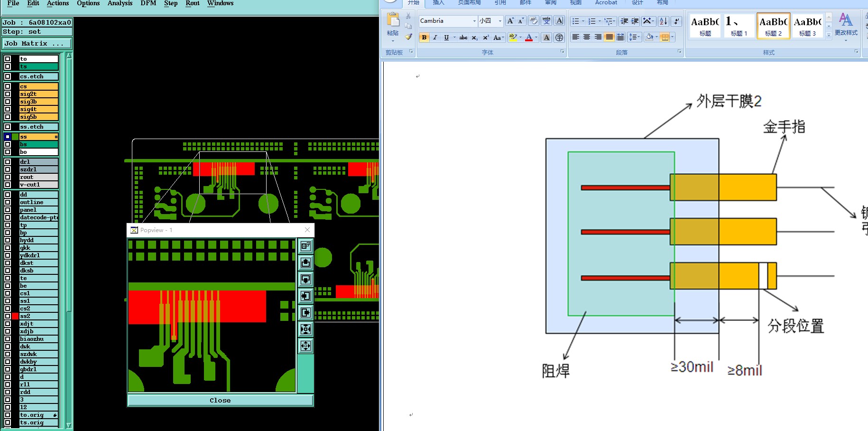The height and width of the screenshot is (431, 868).
Task: Open the underline style dropdown arrow
Action: point(454,37)
